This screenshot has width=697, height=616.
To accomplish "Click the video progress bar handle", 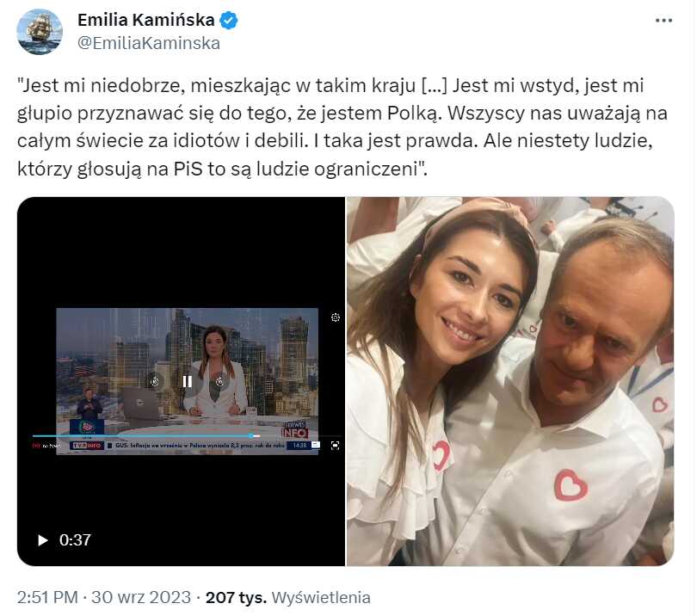I will (251, 436).
